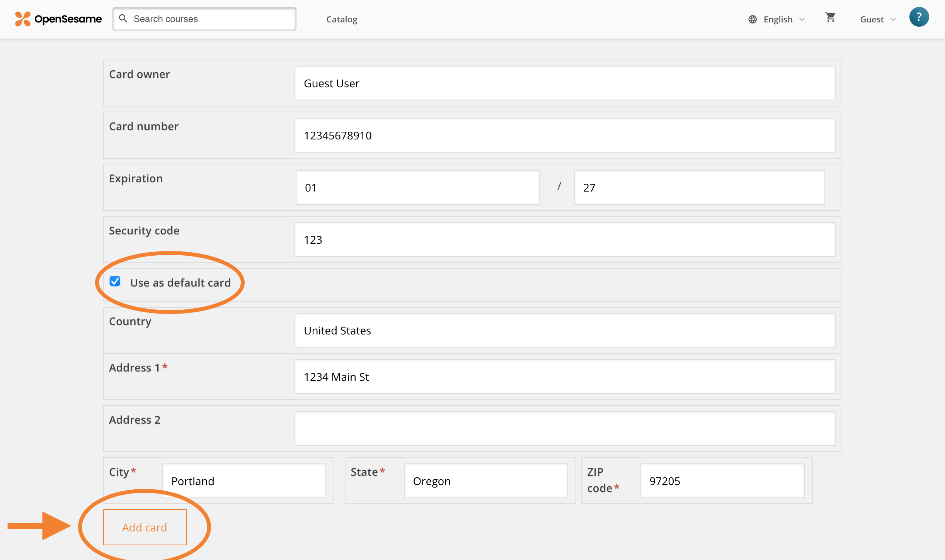Select the expiration month field showing 01
The height and width of the screenshot is (560, 945).
(x=417, y=187)
